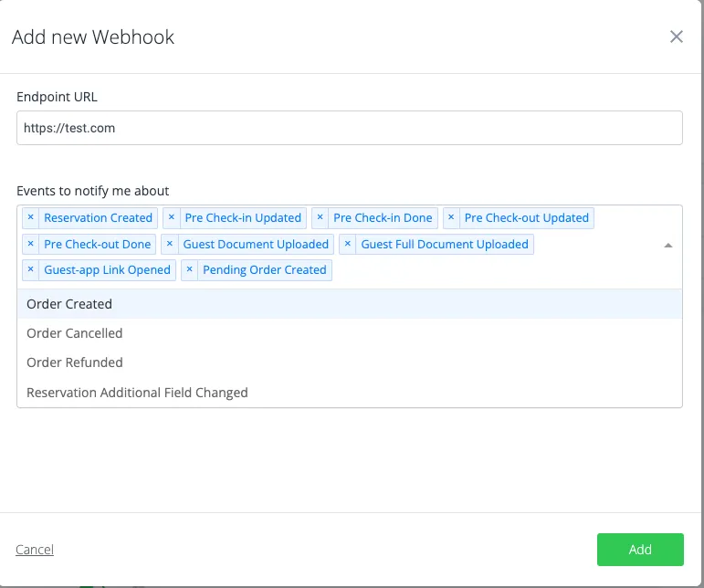Screen dimensions: 704x588
Task: Remove the Pending Order Created tag
Action: pos(190,269)
